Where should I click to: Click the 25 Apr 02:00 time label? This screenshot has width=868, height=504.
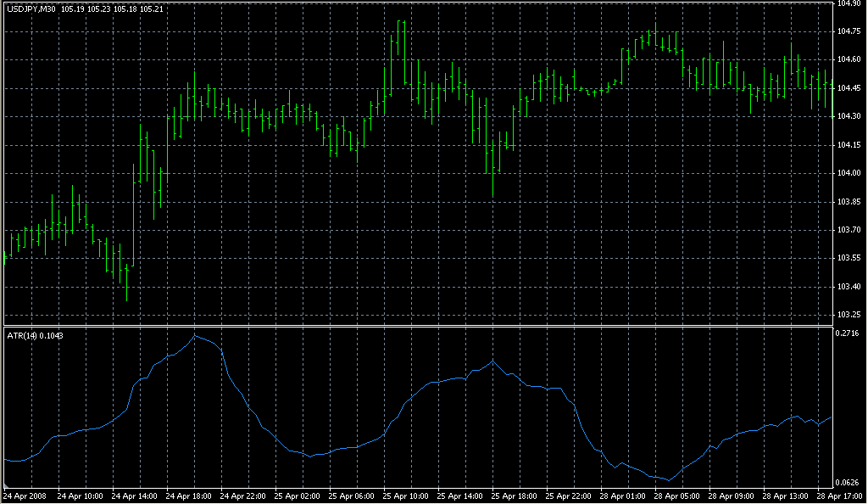point(298,495)
